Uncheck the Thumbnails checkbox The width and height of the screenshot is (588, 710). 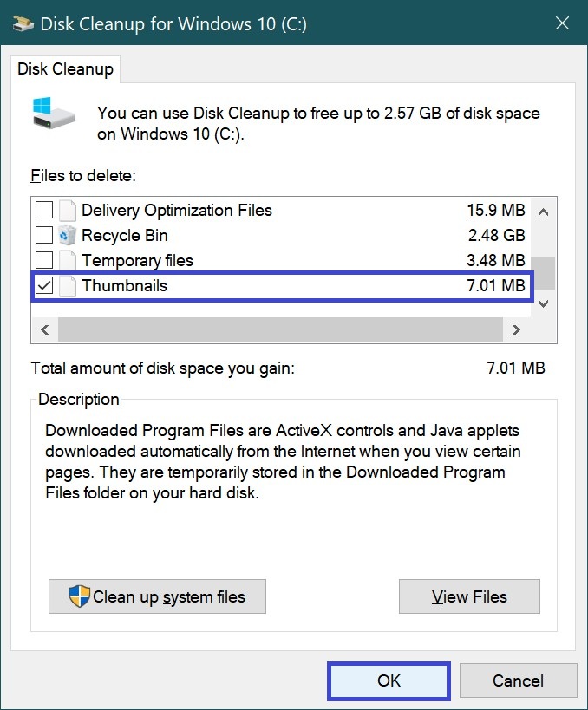44,285
